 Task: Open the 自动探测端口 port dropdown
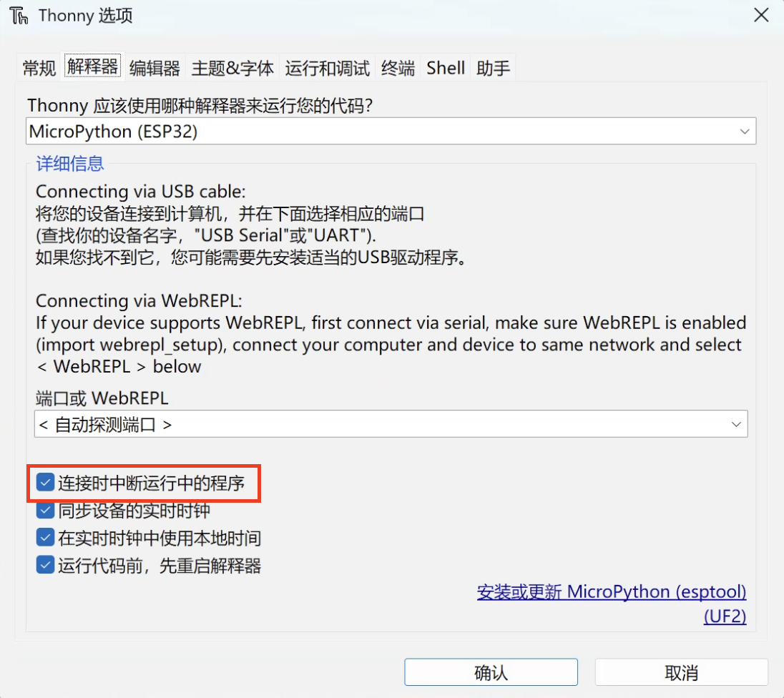tap(390, 424)
